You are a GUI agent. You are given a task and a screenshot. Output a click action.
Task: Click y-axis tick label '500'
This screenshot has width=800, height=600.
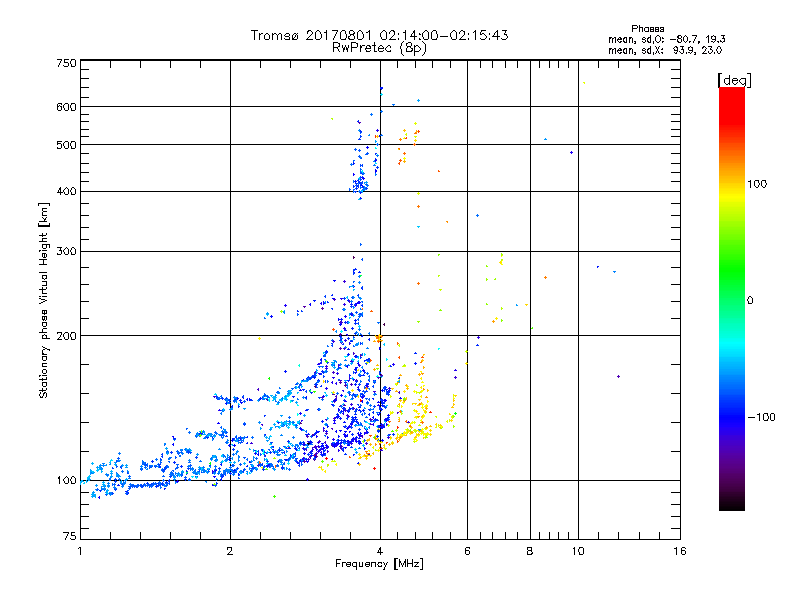point(67,145)
